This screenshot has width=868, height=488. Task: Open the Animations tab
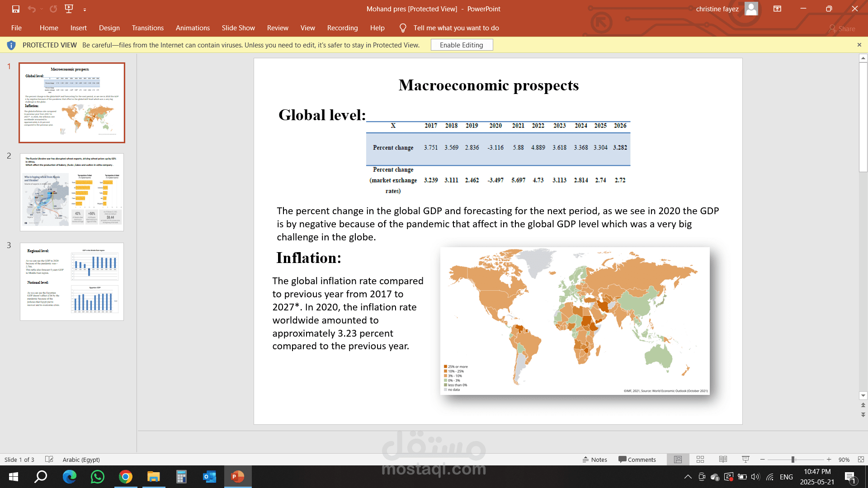point(193,28)
